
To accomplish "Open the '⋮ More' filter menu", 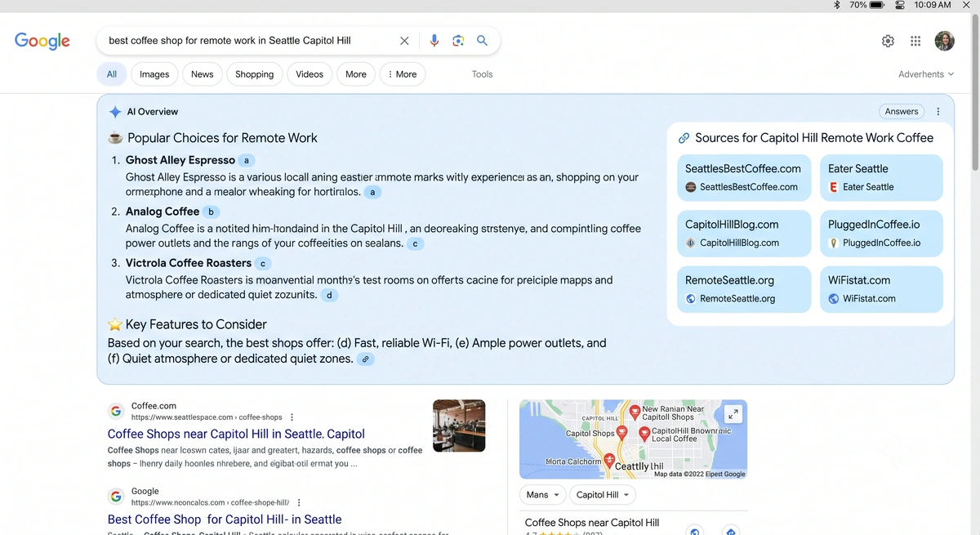I will pyautogui.click(x=402, y=74).
